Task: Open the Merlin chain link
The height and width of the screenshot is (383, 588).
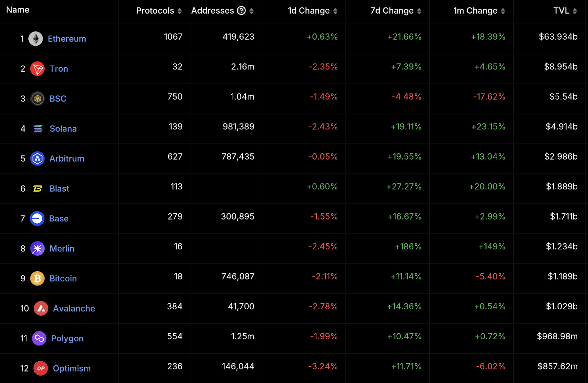Action: click(62, 249)
